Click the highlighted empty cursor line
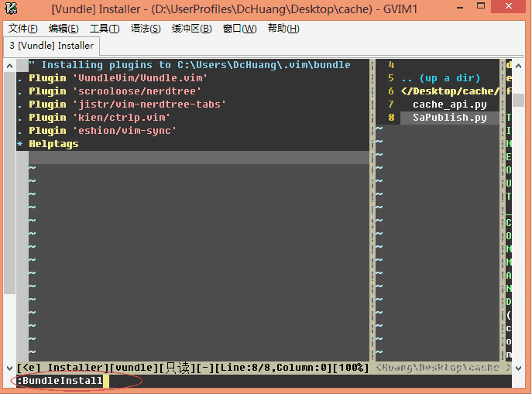 click(199, 157)
